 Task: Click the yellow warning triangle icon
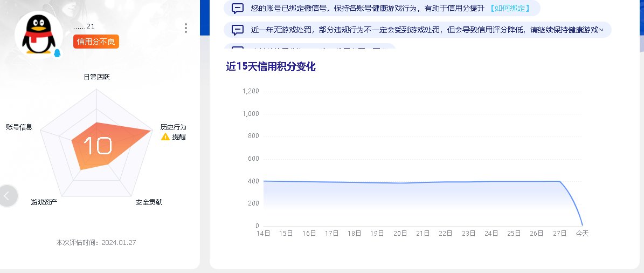click(x=165, y=137)
